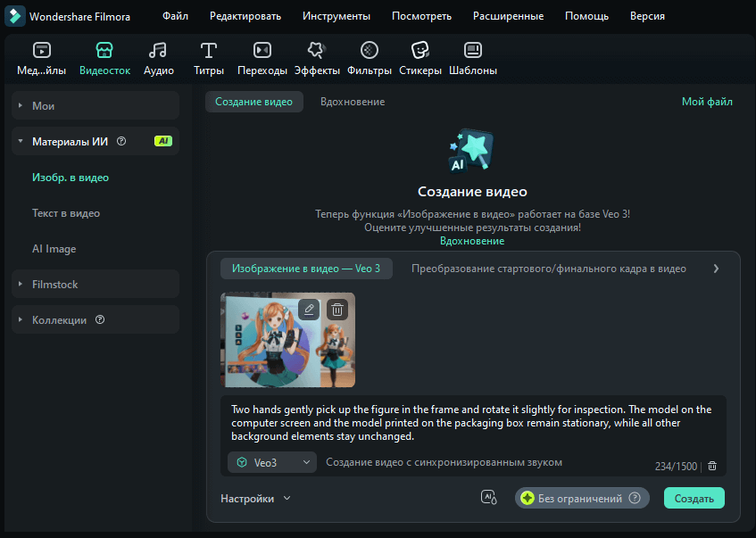
Task: Select the Видеосток stock video tab
Action: click(x=104, y=59)
